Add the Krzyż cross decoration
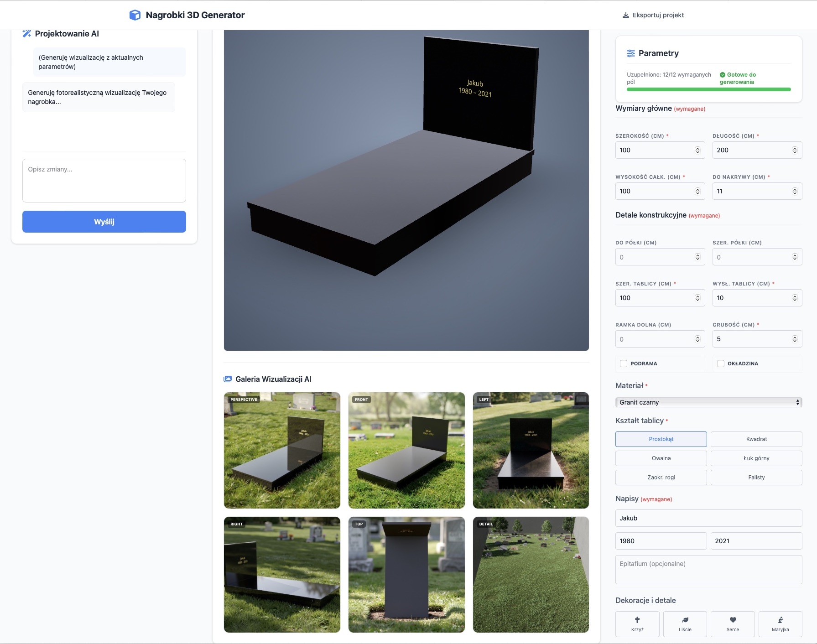The width and height of the screenshot is (817, 644). pos(637,623)
